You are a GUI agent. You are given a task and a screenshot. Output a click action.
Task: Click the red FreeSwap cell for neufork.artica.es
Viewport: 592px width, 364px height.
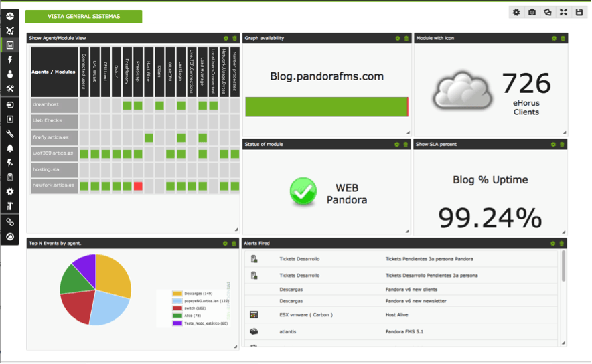138,186
